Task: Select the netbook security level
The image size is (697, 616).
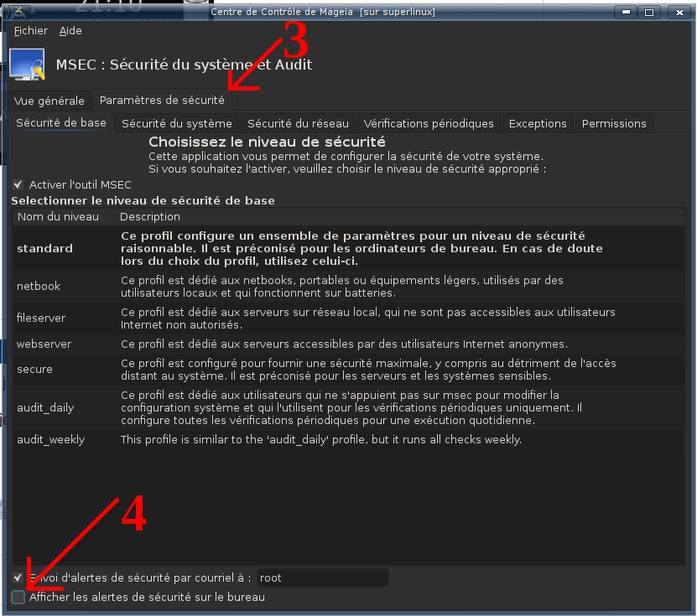Action: point(349,287)
